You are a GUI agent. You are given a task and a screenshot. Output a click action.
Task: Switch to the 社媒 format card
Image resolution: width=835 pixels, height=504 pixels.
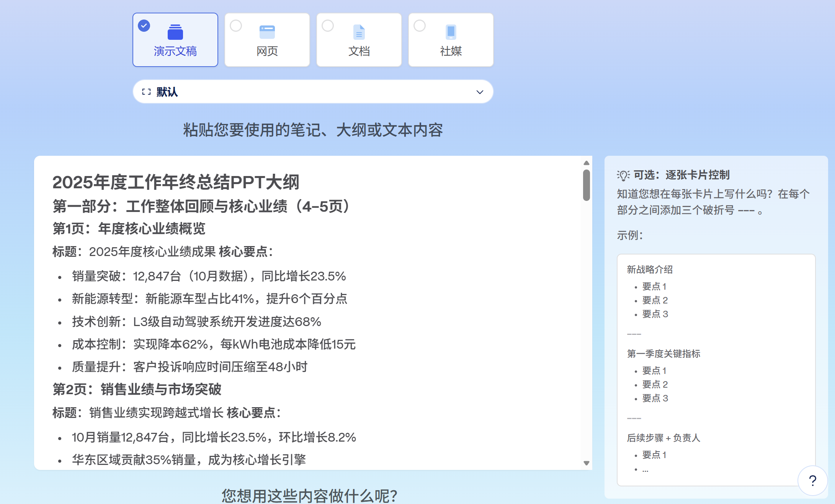point(450,39)
